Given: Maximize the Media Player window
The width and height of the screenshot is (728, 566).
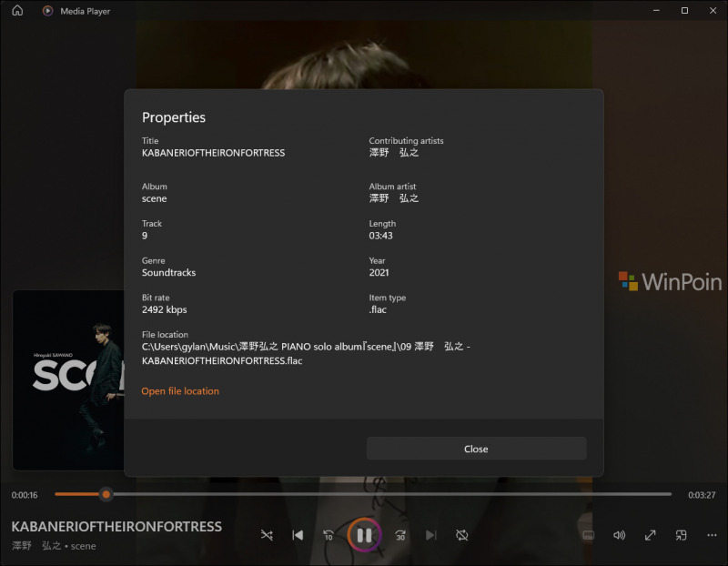Looking at the screenshot, I should (x=684, y=11).
